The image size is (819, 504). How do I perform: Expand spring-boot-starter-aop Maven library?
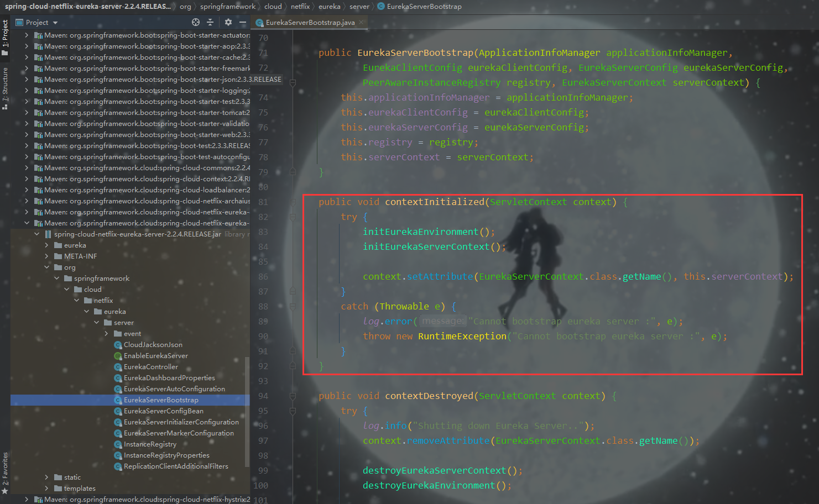pyautogui.click(x=27, y=46)
